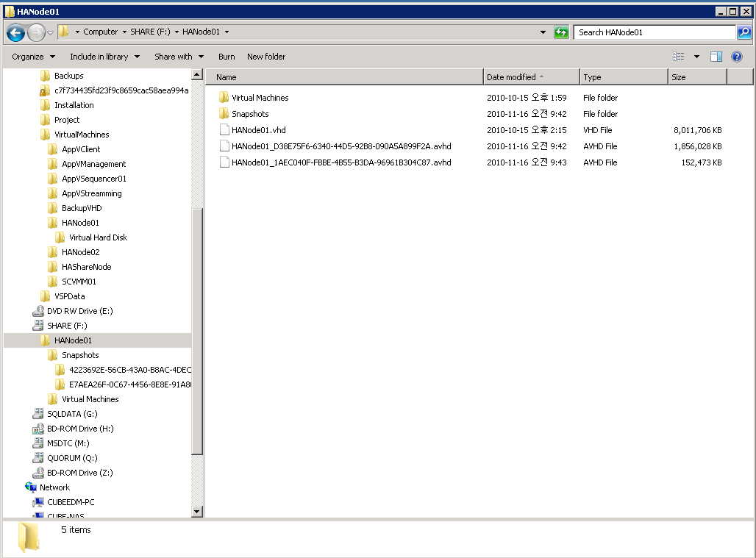Select SCVMM01 folder in tree

point(79,282)
